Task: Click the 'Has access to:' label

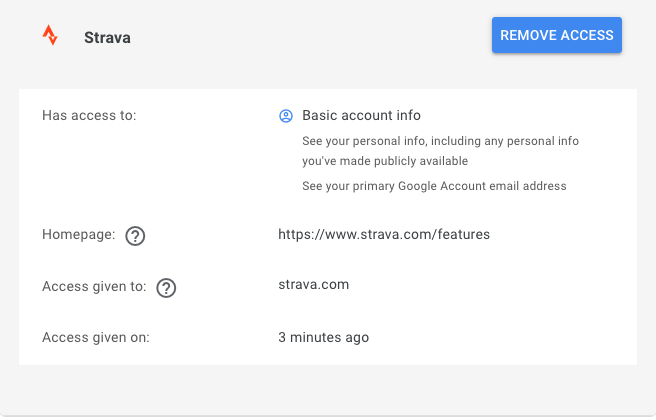Action: coord(89,115)
